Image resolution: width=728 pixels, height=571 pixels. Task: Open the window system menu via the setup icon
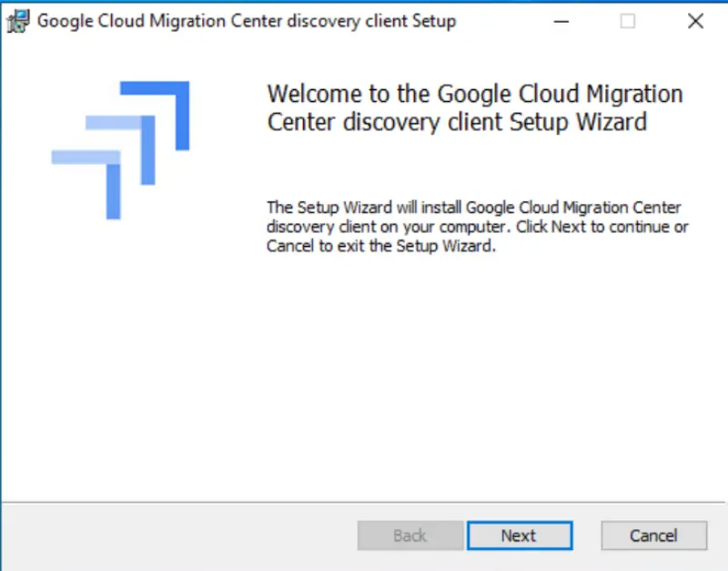pyautogui.click(x=15, y=20)
